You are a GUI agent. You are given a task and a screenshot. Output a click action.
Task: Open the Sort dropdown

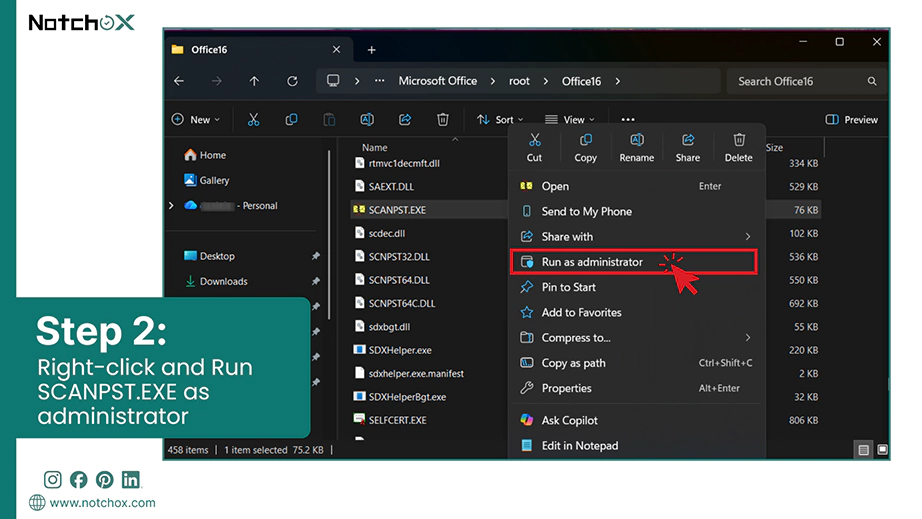tap(500, 119)
